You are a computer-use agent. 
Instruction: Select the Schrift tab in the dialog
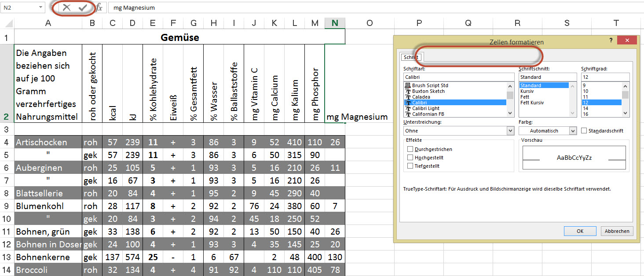click(411, 57)
